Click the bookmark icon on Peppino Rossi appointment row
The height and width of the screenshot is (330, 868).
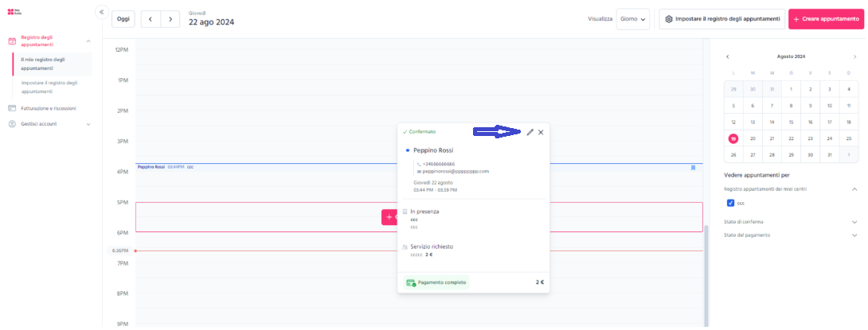pyautogui.click(x=693, y=168)
